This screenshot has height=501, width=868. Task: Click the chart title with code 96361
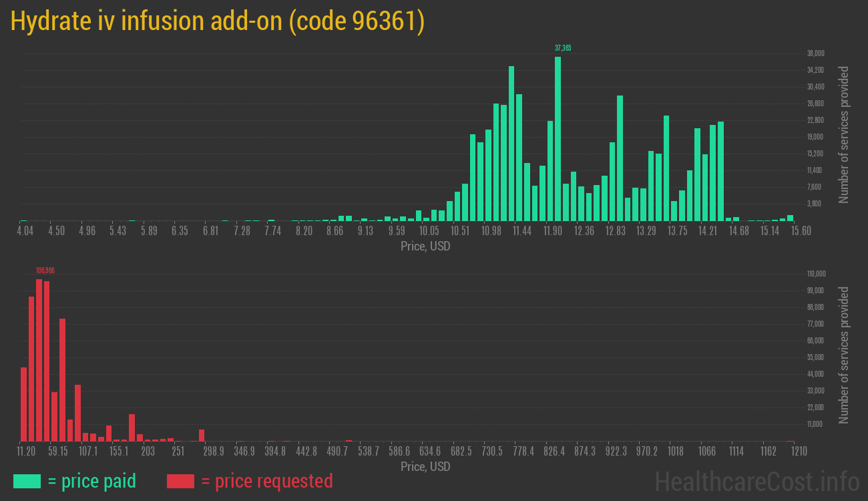click(x=218, y=21)
